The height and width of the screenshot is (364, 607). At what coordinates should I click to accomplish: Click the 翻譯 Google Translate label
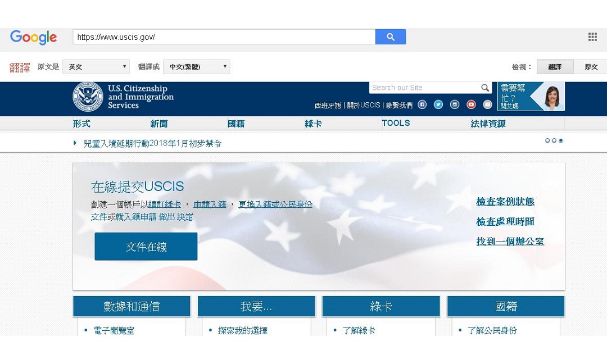[x=20, y=67]
